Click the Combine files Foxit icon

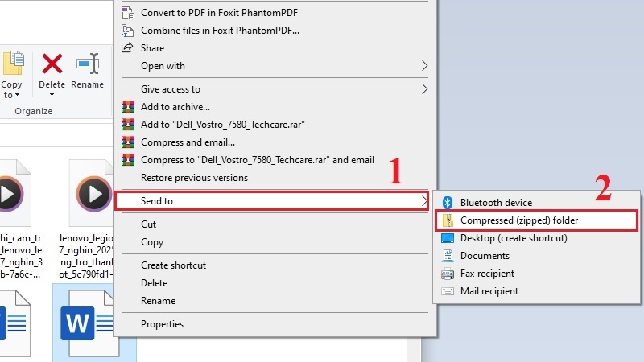click(x=128, y=31)
